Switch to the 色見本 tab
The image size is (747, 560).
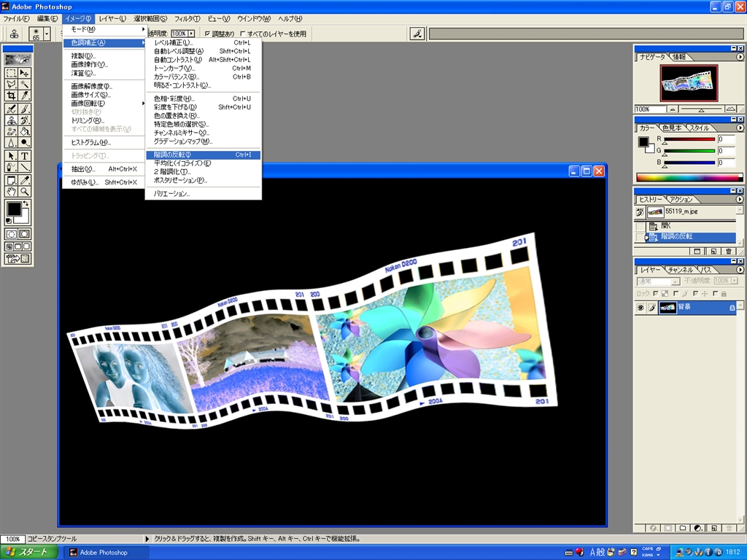point(672,128)
